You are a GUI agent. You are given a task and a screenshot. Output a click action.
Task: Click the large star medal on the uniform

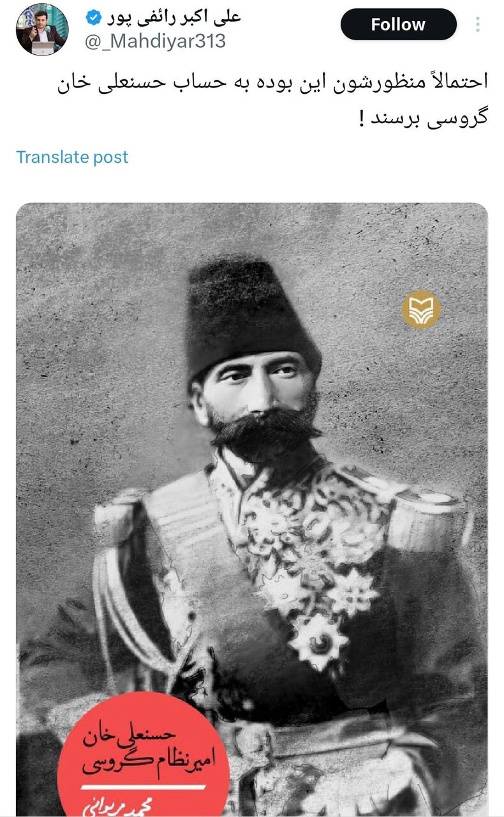319,640
